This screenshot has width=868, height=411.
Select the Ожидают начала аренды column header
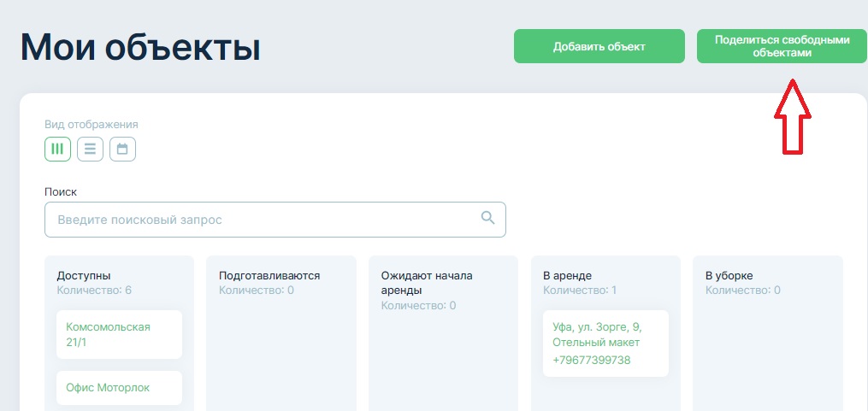pos(426,282)
